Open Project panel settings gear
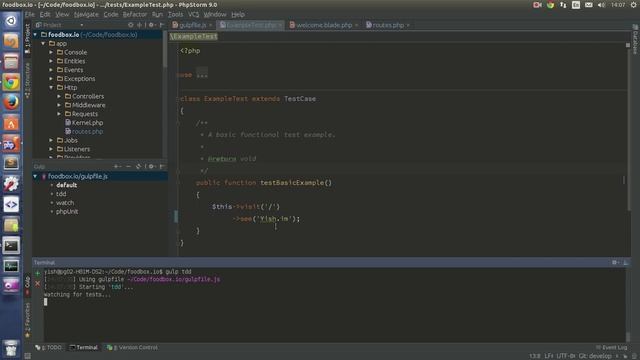Screen dimensions: 640x360 [x=151, y=25]
